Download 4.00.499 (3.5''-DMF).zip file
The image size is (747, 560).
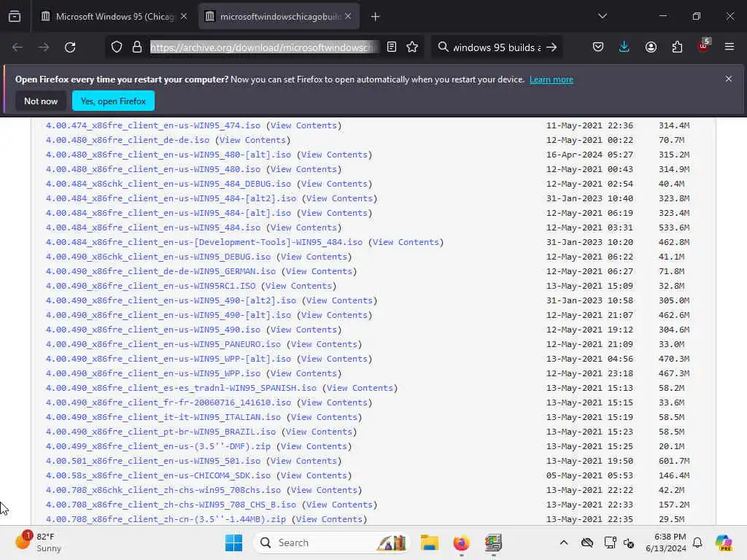click(158, 446)
